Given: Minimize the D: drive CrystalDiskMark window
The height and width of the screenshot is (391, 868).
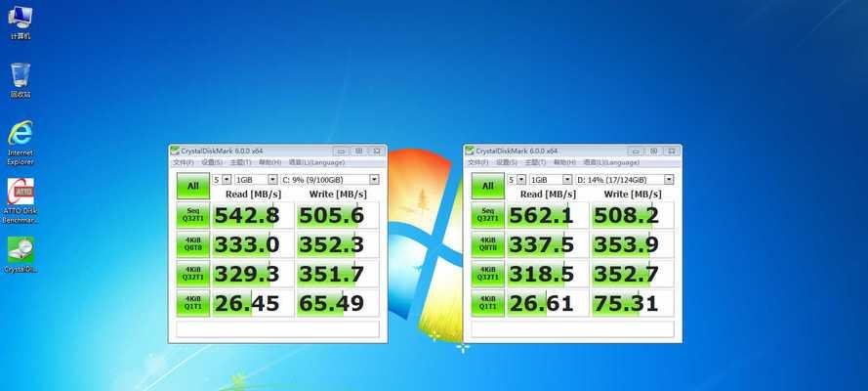Looking at the screenshot, I should [636, 151].
